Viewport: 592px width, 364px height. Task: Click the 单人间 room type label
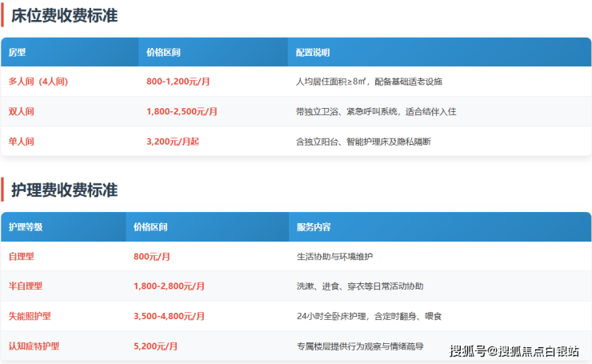(x=22, y=141)
